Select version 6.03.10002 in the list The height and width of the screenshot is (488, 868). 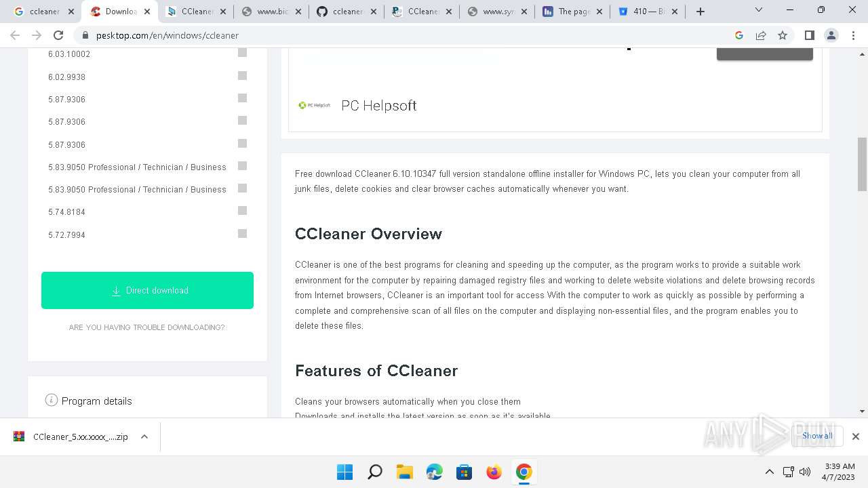(x=69, y=54)
